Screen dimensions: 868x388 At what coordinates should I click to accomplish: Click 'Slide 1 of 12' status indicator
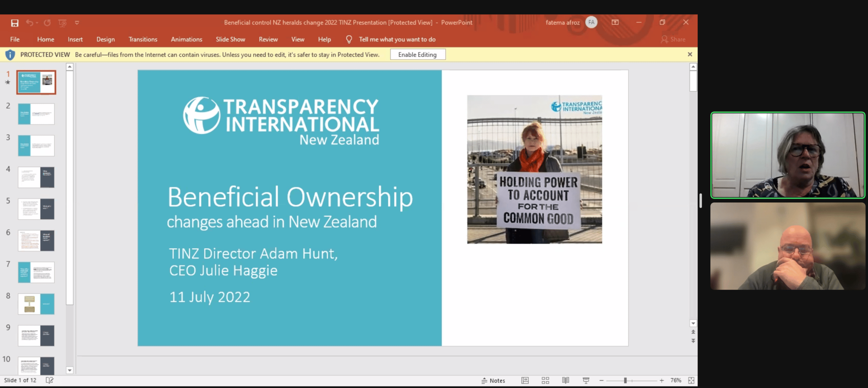20,380
